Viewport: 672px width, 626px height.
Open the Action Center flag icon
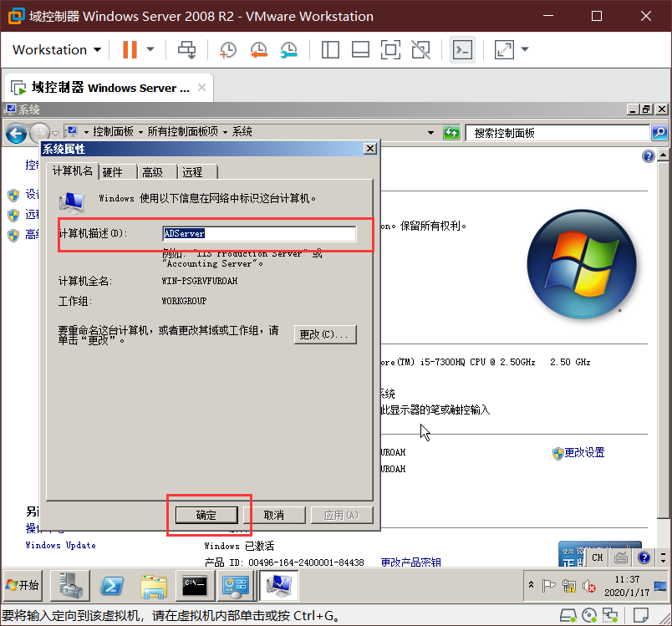(x=548, y=585)
